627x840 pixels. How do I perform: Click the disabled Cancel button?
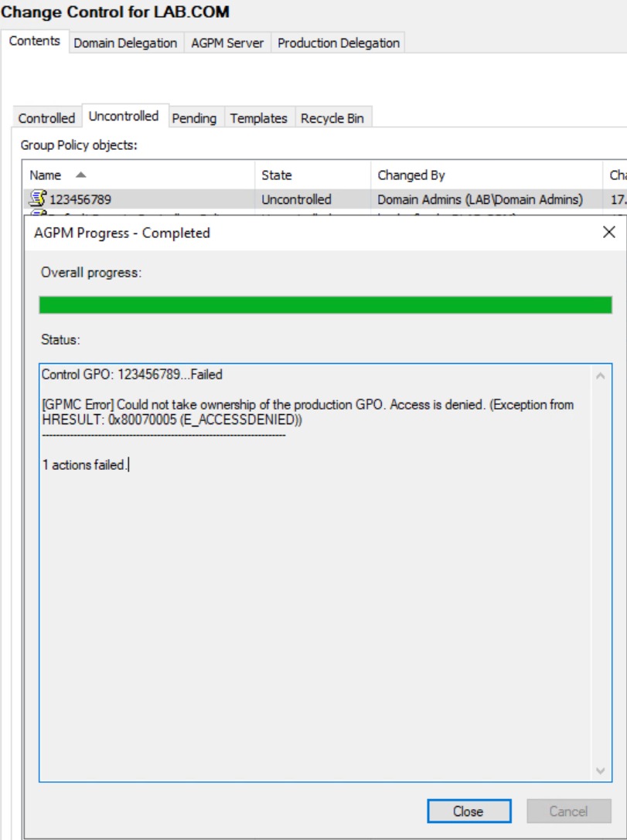click(569, 811)
